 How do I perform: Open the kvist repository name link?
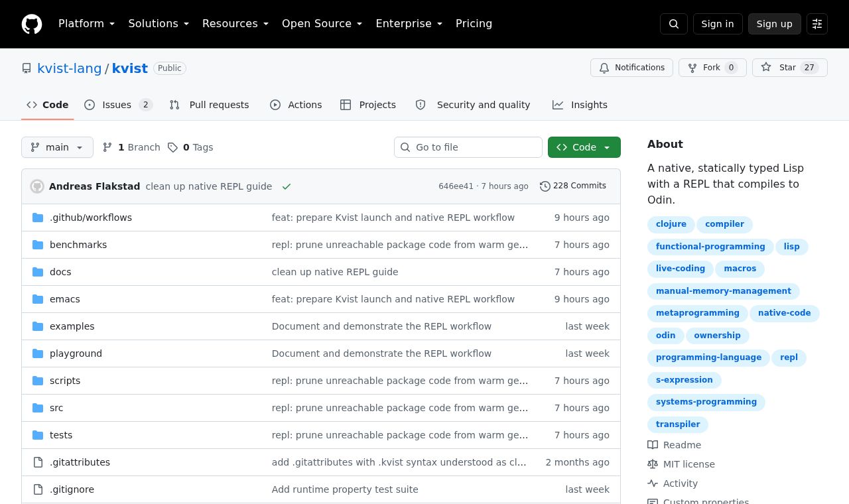(130, 68)
